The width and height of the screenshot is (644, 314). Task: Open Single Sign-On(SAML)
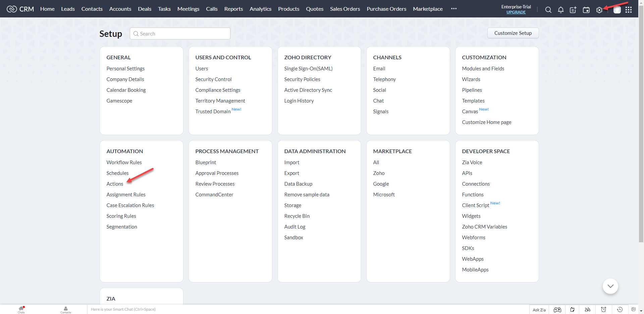pyautogui.click(x=308, y=68)
